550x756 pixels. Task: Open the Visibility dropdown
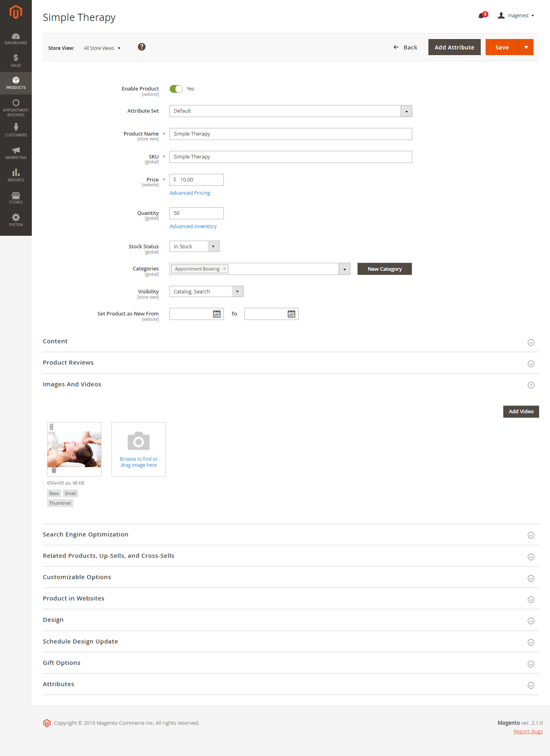click(237, 292)
